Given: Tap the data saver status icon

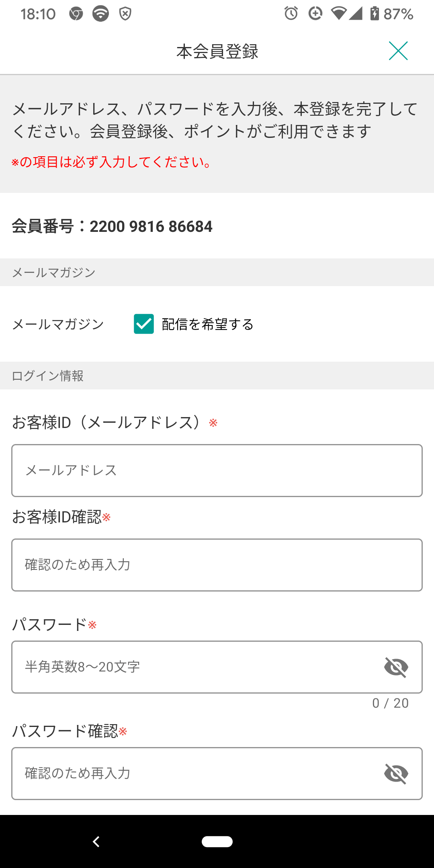Looking at the screenshot, I should click(315, 14).
